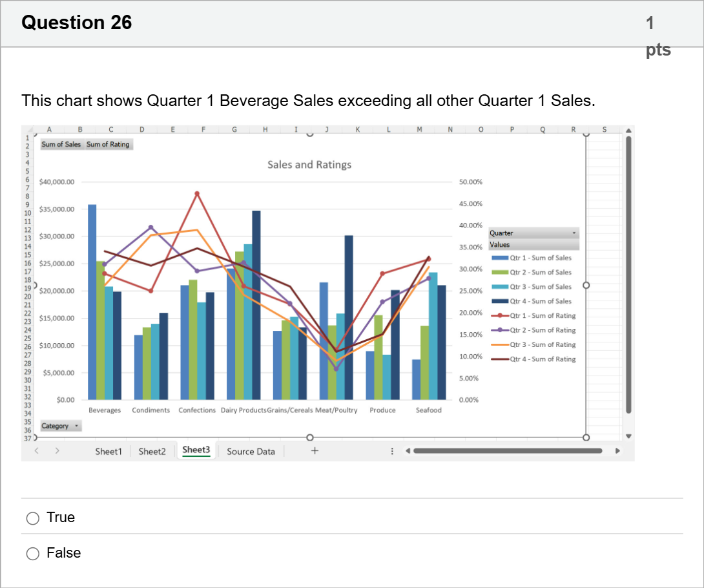Click the horizontal scrollbar left arrow
704x588 pixels.
tap(408, 450)
